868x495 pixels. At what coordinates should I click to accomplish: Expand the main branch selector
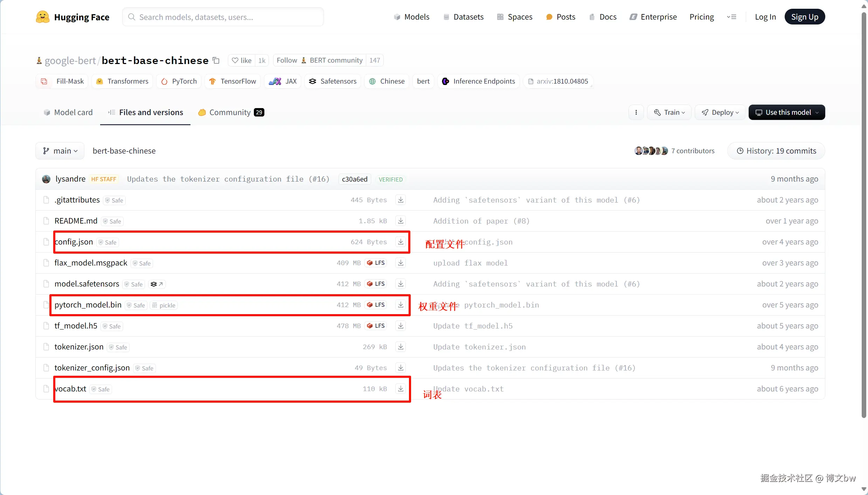[60, 151]
